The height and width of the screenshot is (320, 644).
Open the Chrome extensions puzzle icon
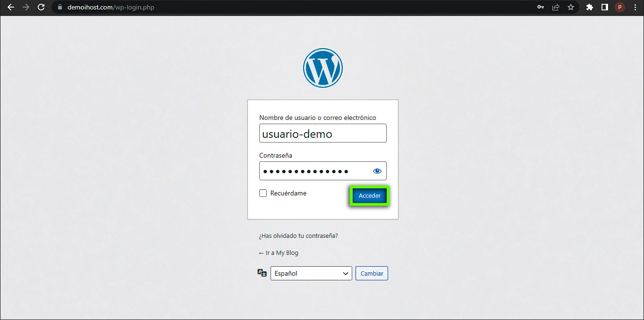click(589, 7)
